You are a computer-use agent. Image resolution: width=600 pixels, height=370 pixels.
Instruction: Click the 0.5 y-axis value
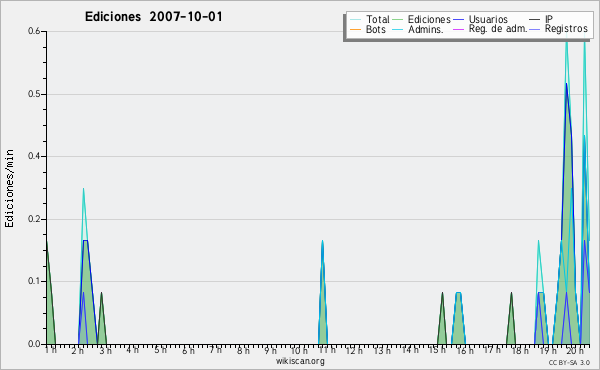[x=34, y=94]
